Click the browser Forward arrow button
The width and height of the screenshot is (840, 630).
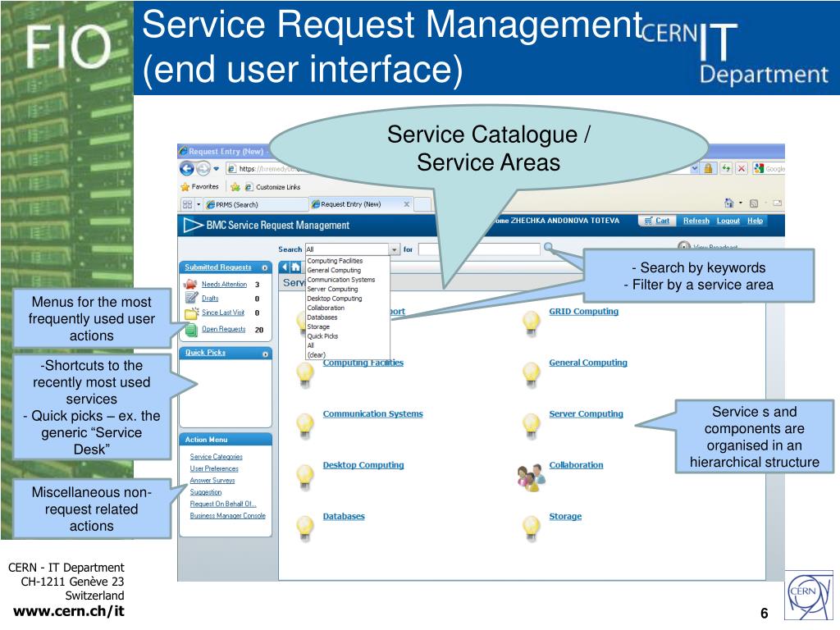[x=203, y=169]
